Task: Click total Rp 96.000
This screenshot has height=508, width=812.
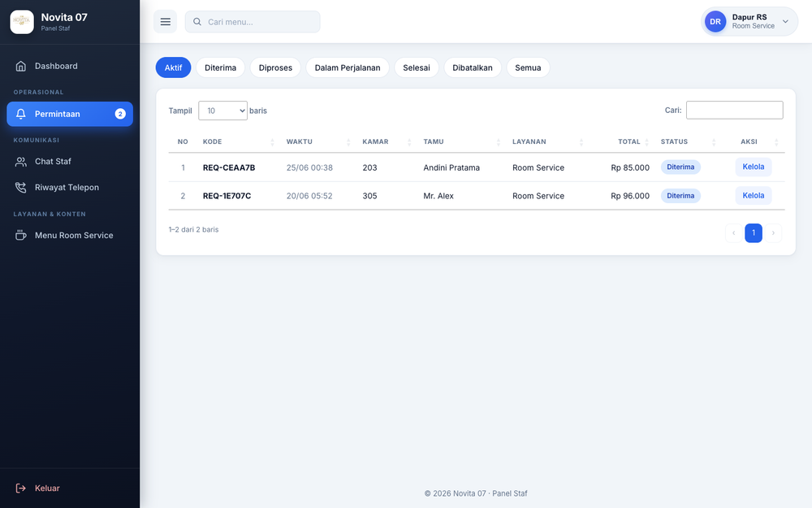Action: point(630,196)
